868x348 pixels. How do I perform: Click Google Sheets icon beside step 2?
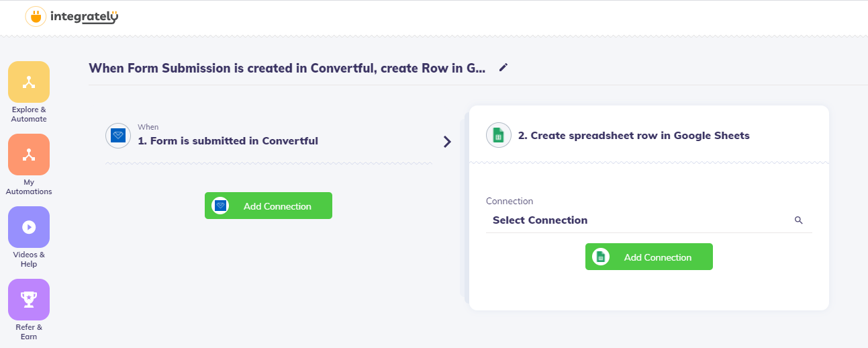[498, 136]
